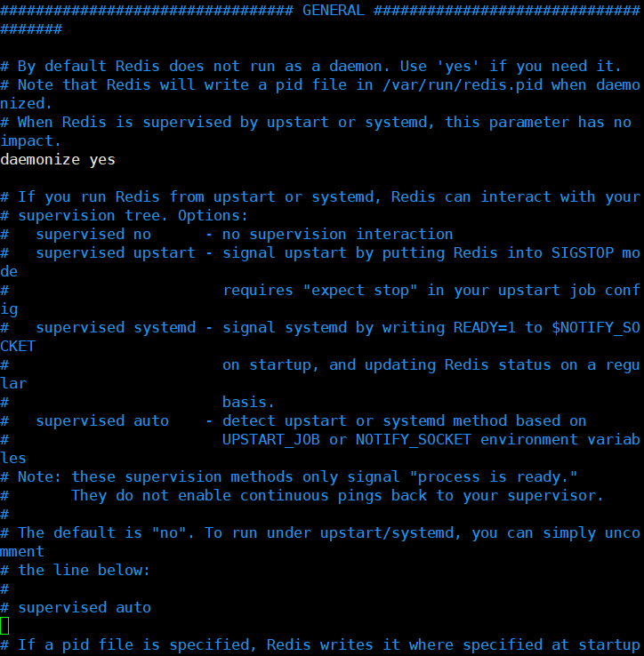Click the word 'yes' after daemonize
The height and width of the screenshot is (656, 644).
click(x=102, y=160)
